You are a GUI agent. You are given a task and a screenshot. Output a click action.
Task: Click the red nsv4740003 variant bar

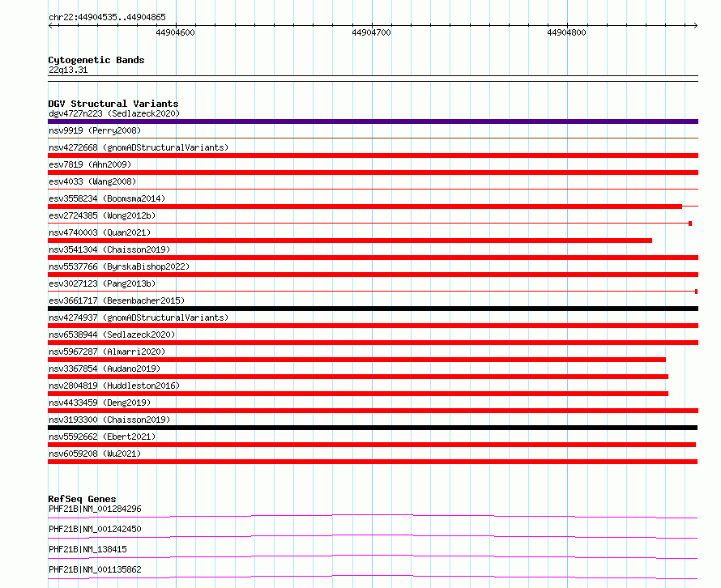coord(350,241)
